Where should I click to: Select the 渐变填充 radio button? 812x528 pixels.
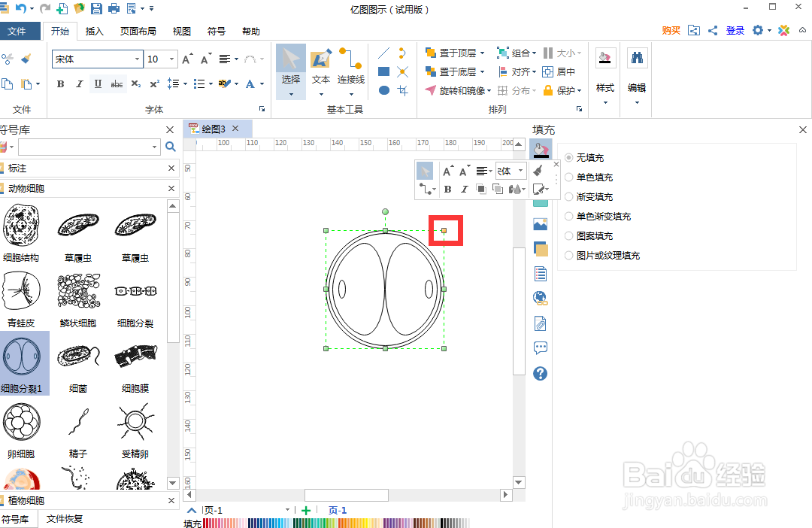(x=568, y=196)
